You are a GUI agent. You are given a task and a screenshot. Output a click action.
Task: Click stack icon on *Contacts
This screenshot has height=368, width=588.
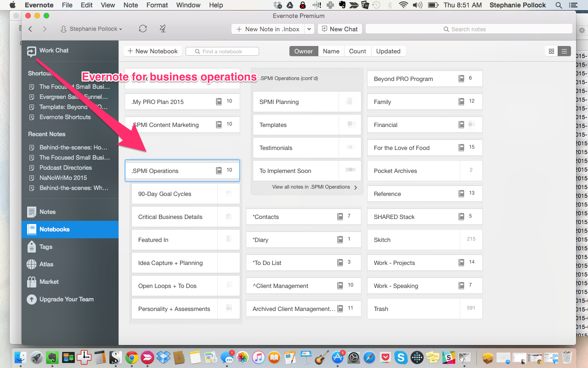tap(340, 217)
